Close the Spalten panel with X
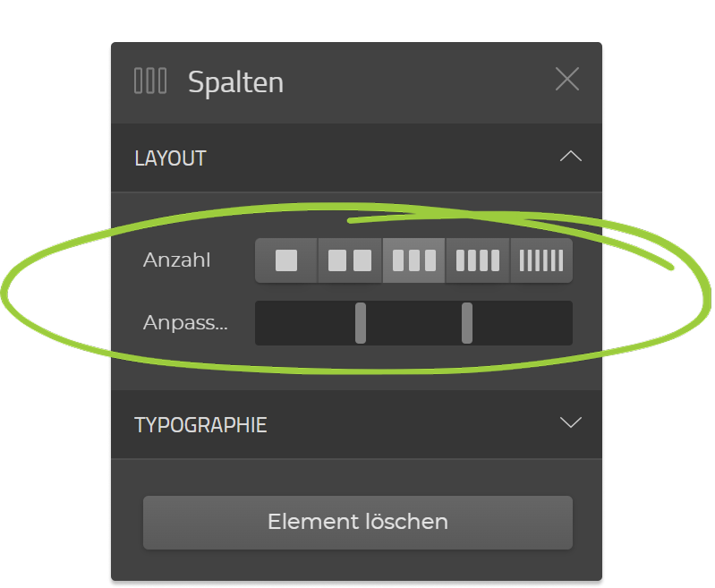715x588 pixels. [x=567, y=79]
